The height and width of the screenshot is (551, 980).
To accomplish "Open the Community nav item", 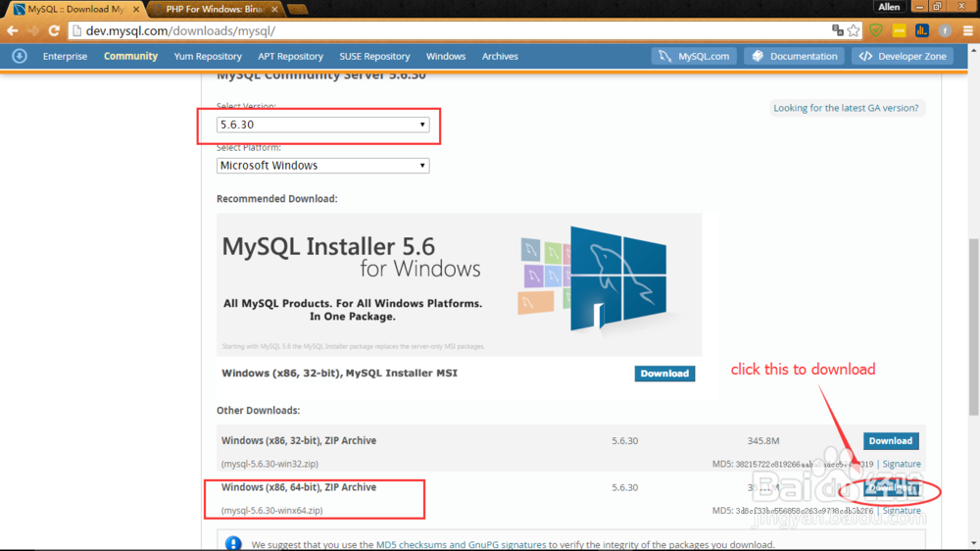I will (130, 56).
